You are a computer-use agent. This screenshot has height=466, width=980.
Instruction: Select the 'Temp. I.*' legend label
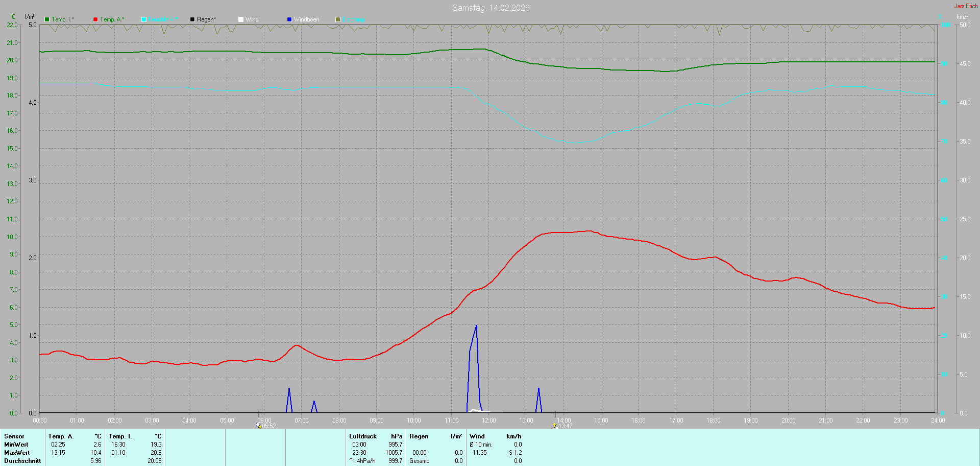click(63, 19)
